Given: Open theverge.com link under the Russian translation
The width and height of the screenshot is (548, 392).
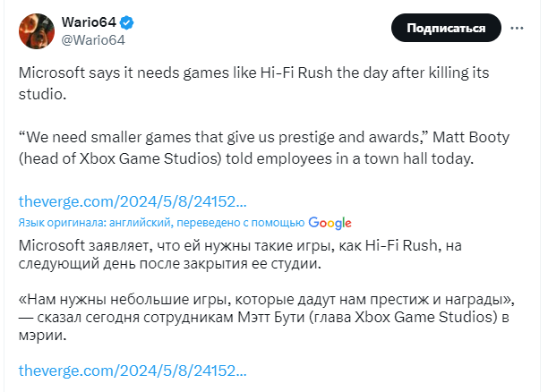Looking at the screenshot, I should coord(132,370).
